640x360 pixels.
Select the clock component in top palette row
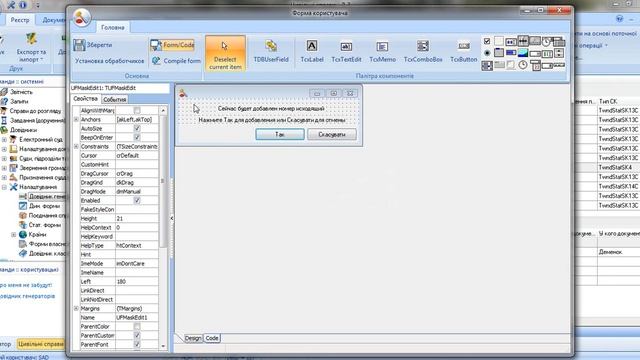pos(547,41)
